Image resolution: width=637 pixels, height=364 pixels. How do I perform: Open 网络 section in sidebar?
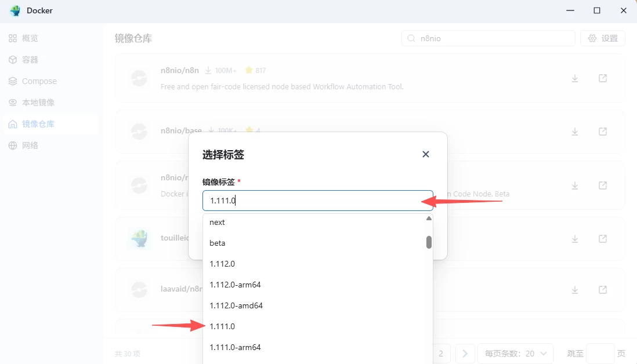(30, 145)
